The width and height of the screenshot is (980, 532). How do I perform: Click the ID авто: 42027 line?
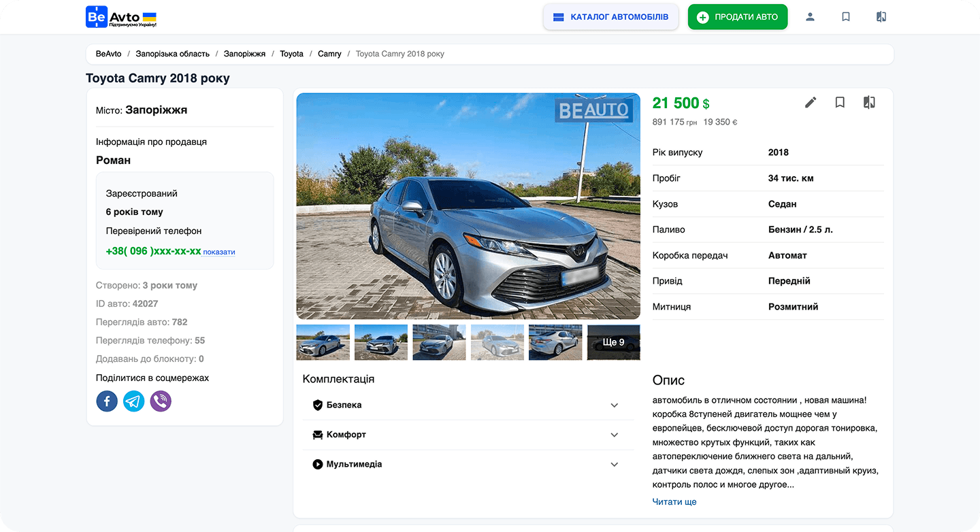pos(127,304)
